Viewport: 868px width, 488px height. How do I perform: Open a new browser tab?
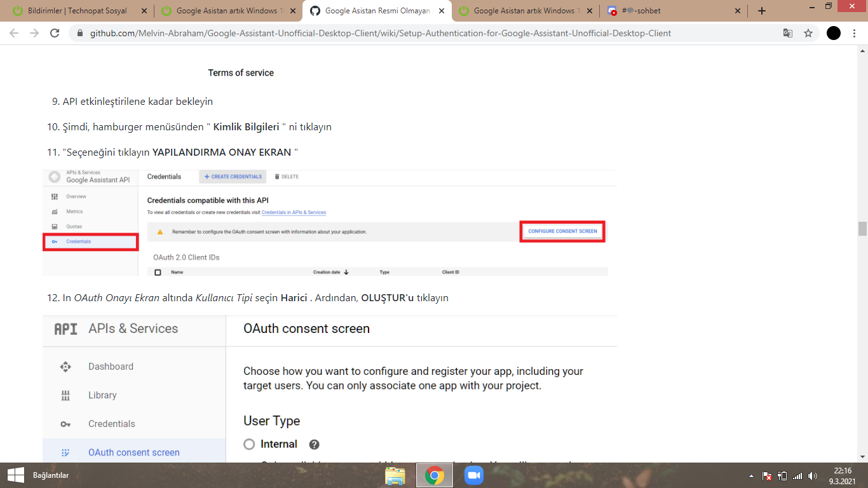tap(762, 11)
